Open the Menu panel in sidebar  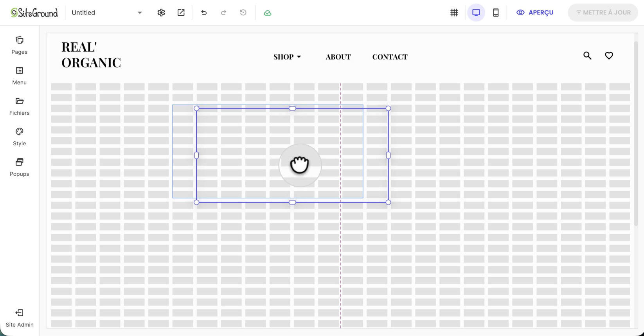[x=19, y=76]
